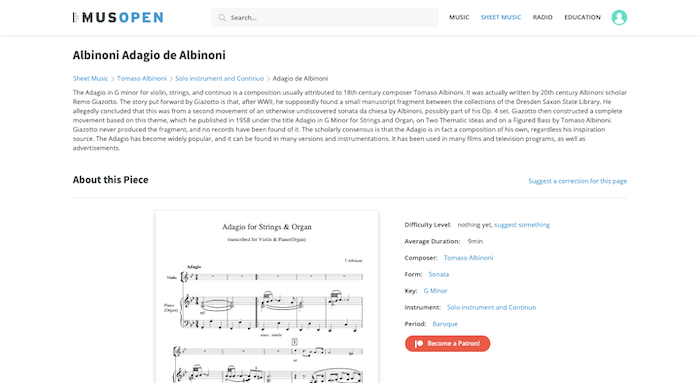Click Become a Patron button

(x=447, y=344)
